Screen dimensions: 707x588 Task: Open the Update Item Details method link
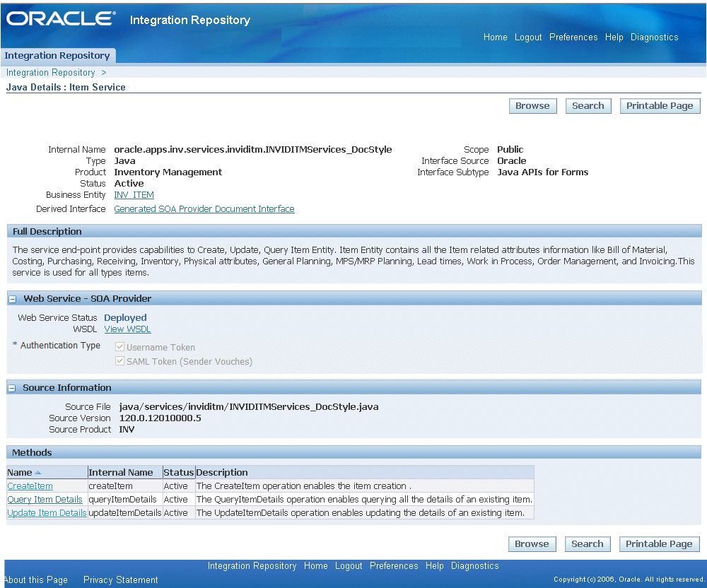(47, 513)
